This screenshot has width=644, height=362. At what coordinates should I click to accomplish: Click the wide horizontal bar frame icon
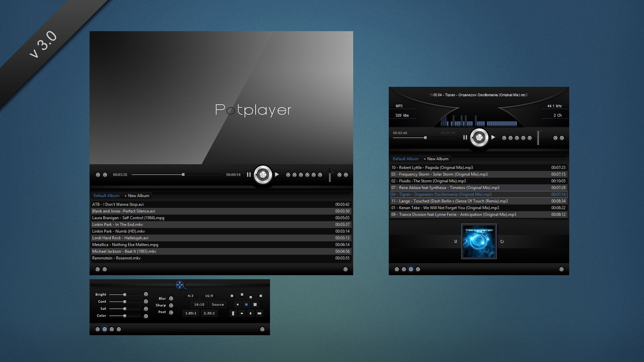coord(259,313)
